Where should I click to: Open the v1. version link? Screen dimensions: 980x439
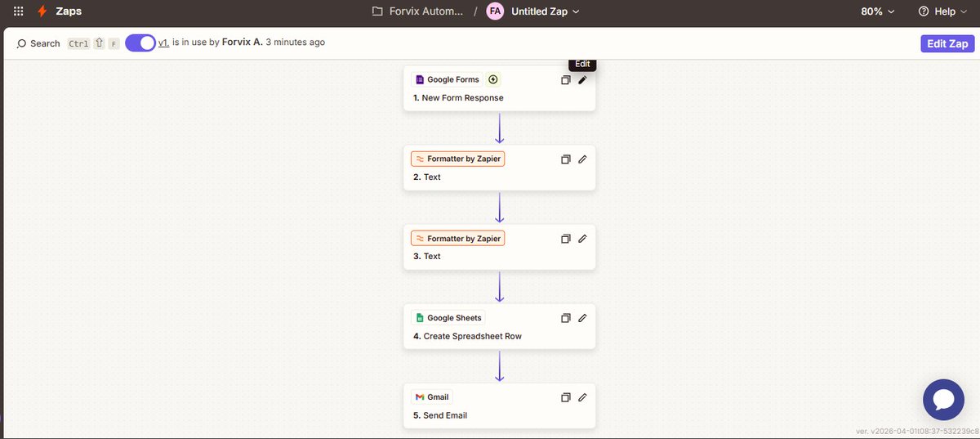[163, 43]
